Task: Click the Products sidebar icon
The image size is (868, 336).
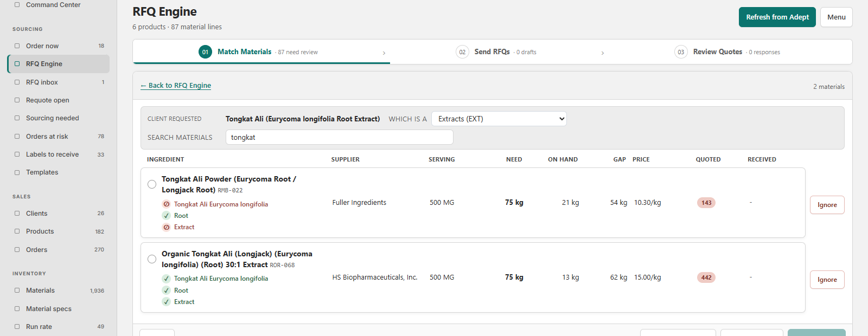Action: [17, 231]
